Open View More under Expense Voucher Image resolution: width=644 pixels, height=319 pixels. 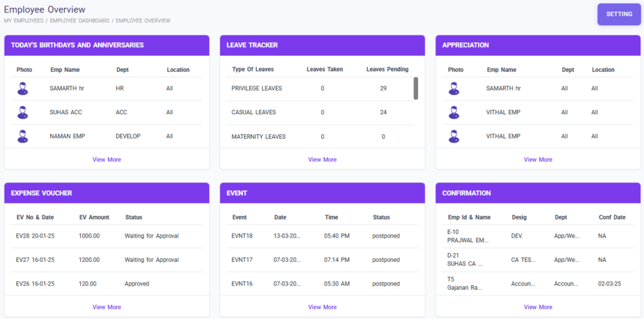[x=107, y=307]
